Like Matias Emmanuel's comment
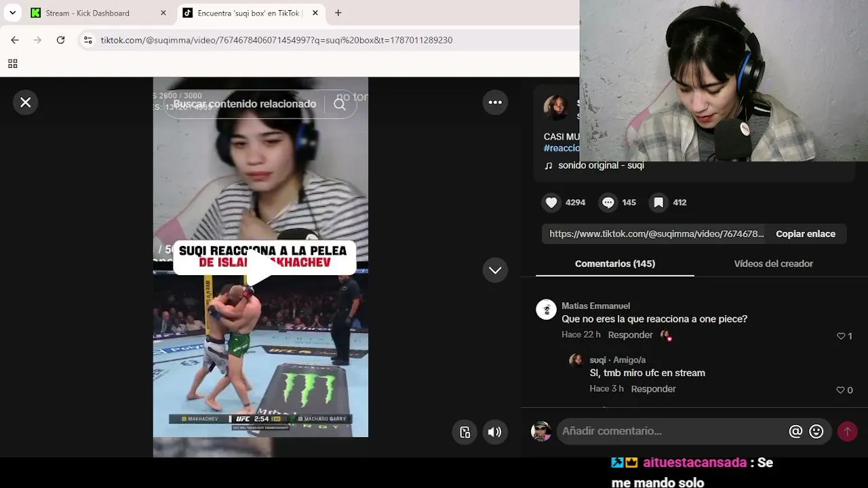Screen dimensions: 868x488 point(841,336)
